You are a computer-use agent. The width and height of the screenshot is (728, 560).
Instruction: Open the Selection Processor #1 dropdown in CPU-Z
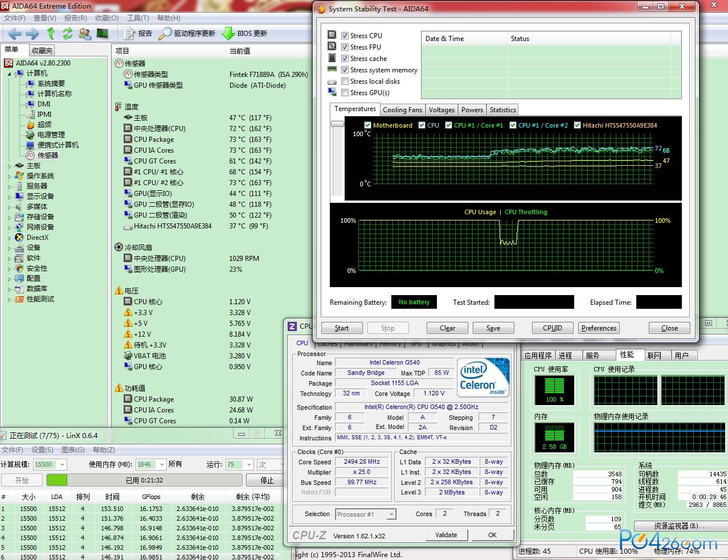(391, 514)
